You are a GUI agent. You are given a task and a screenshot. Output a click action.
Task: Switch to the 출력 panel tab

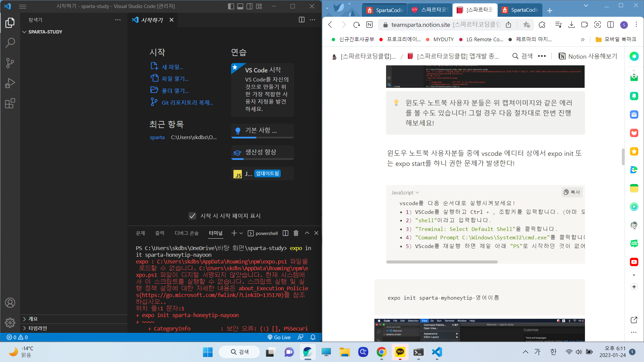[160, 233]
